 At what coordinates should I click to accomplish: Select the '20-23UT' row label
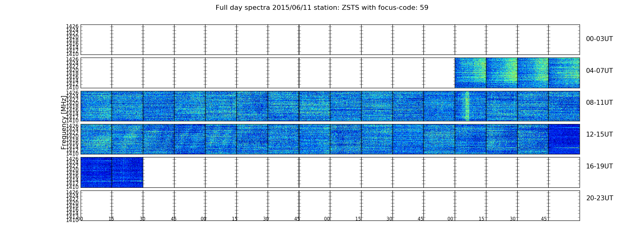coord(600,198)
